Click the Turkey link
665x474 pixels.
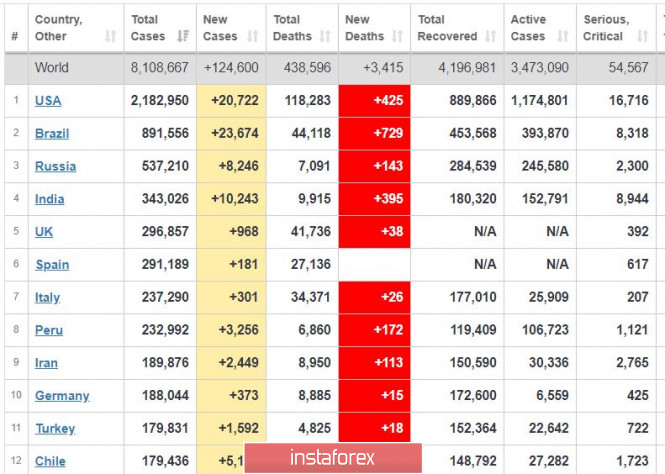(55, 429)
